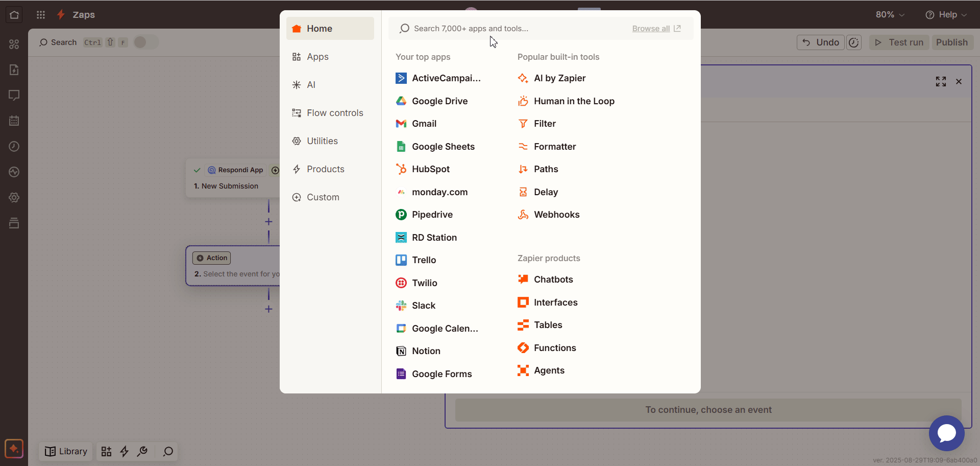This screenshot has height=466, width=980.
Task: Choose Gmail from top apps
Action: click(x=416, y=124)
